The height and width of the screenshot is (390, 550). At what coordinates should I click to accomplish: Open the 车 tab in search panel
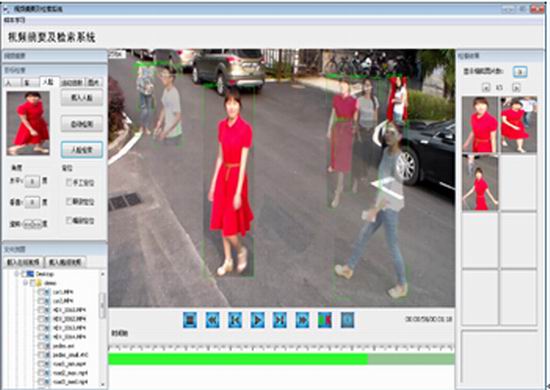30,83
